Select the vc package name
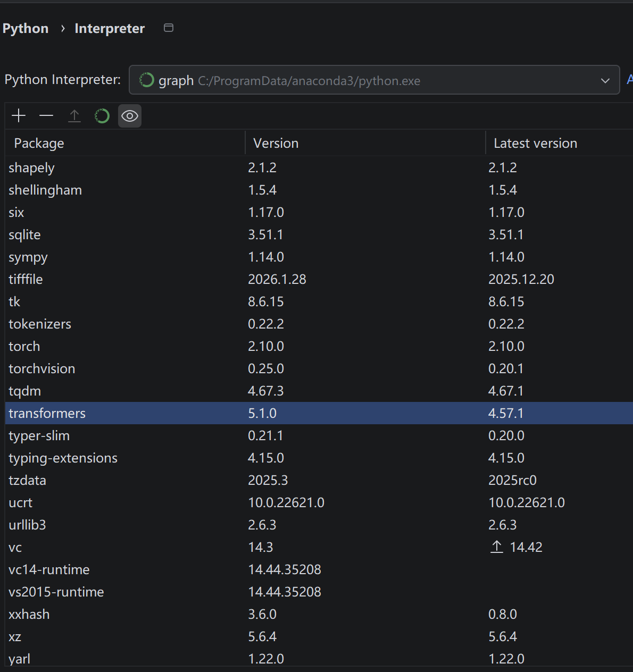Viewport: 633px width, 672px height. click(15, 547)
